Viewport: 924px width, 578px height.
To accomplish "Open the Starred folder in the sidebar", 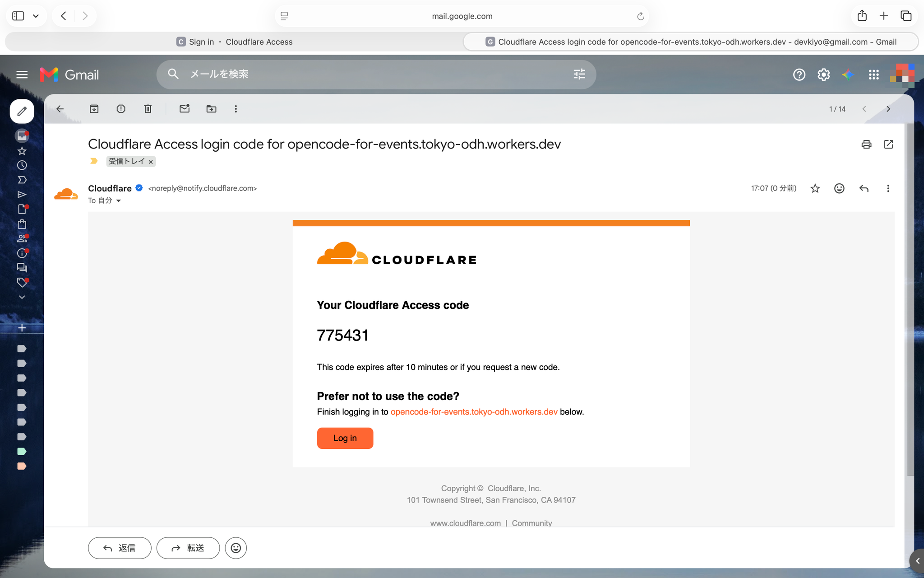I will [x=22, y=151].
